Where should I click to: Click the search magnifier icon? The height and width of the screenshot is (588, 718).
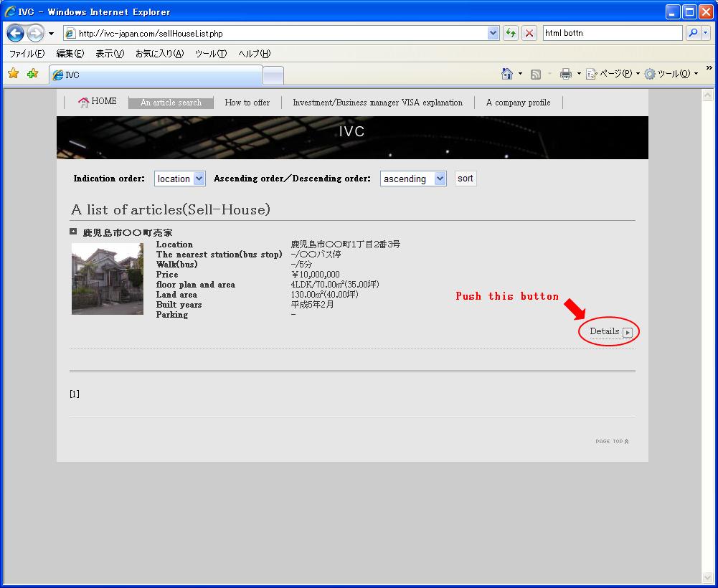[692, 33]
